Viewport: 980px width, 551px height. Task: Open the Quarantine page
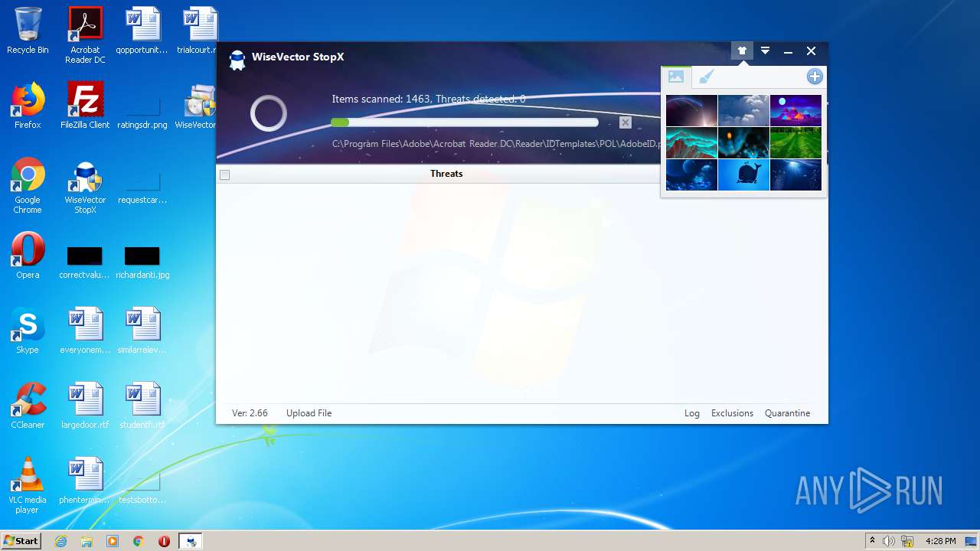coord(787,413)
